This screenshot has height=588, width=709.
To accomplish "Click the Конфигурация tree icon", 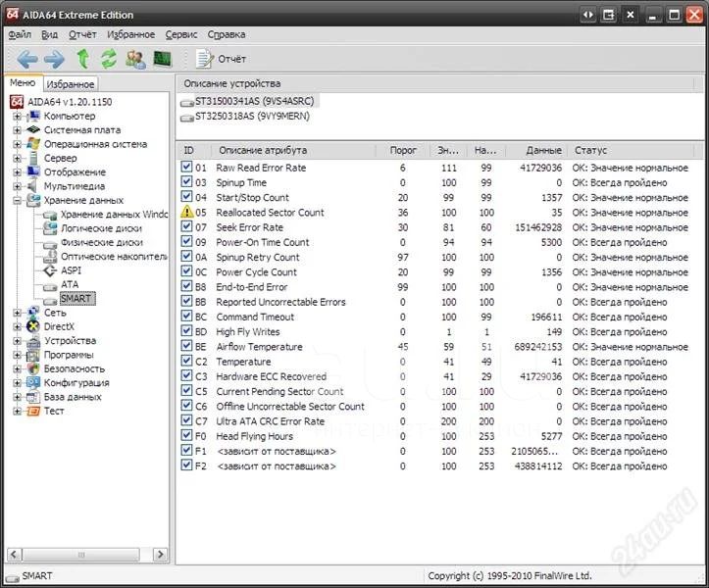I will pos(33,383).
